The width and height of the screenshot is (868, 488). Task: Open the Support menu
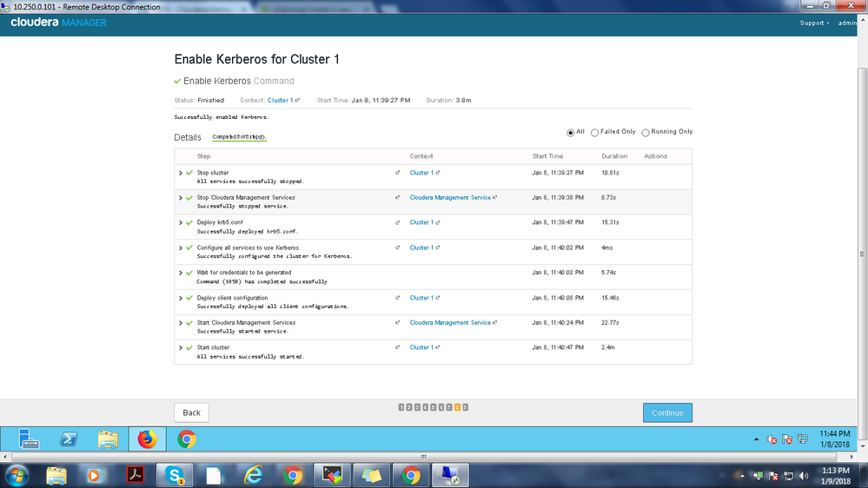813,23
